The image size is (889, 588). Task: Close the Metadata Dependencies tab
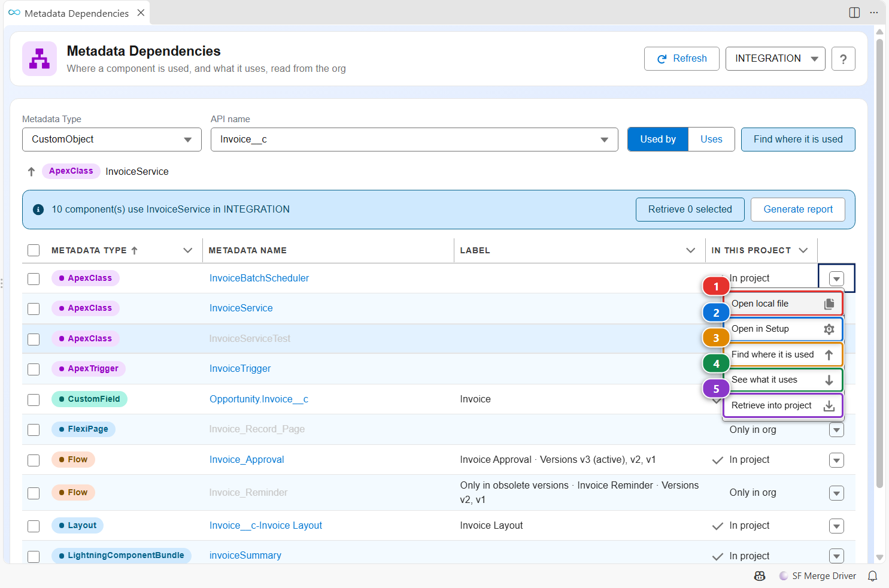pos(141,13)
